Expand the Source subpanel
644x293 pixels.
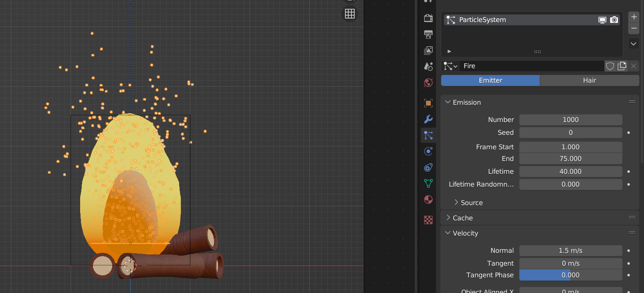[x=456, y=203]
